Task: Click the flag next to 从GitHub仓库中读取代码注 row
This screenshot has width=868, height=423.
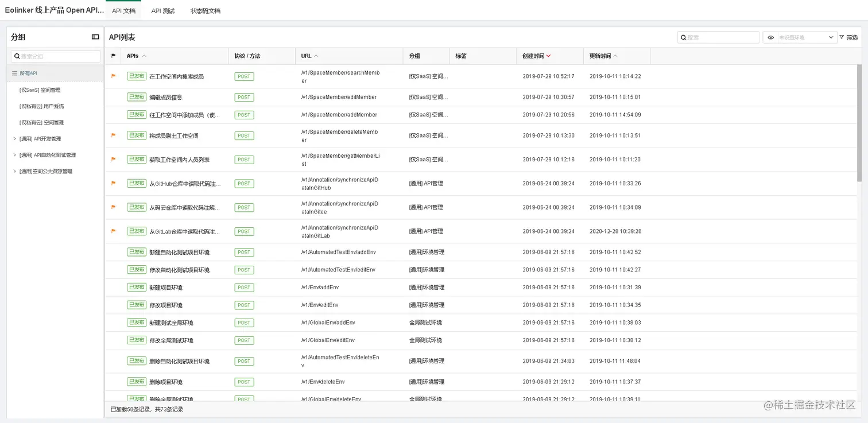Action: click(113, 184)
